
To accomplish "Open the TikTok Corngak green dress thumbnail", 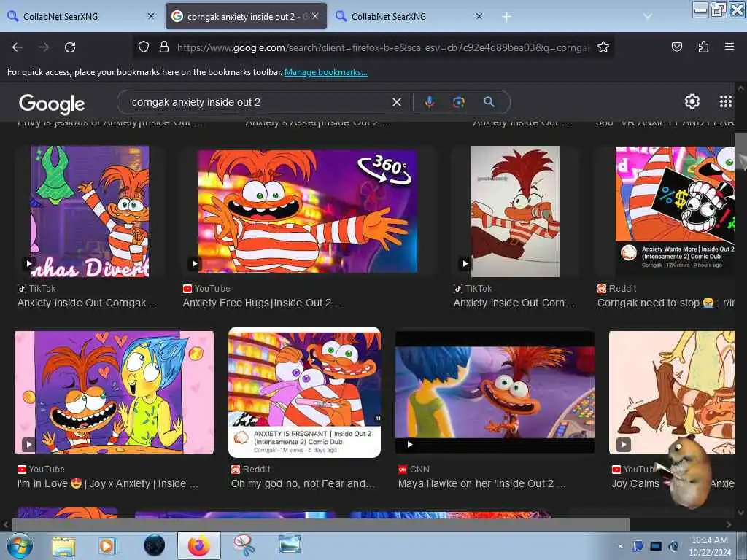I will click(90, 211).
